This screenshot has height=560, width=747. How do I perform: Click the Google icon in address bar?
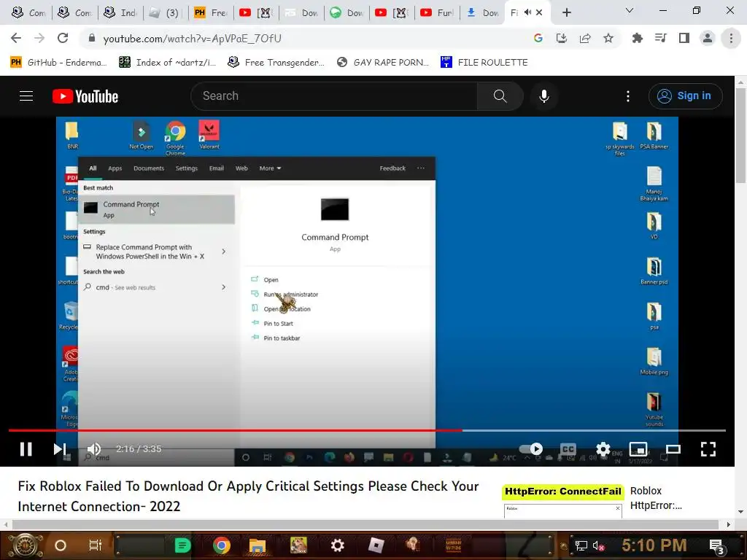pos(538,38)
